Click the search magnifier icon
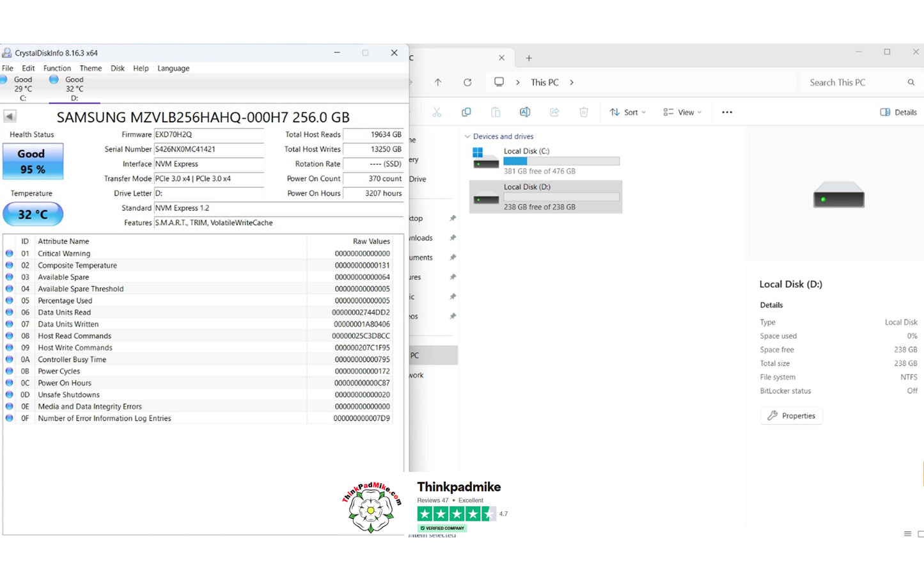The image size is (924, 581). (911, 83)
